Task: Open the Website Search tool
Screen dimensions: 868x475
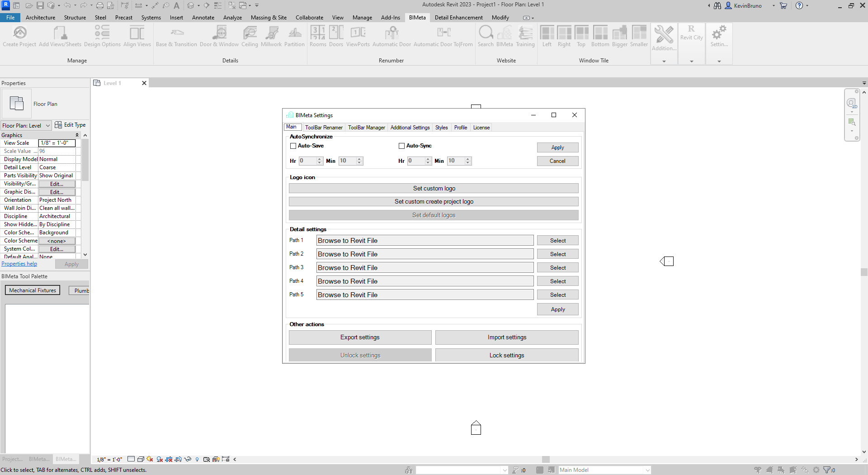Action: tap(486, 36)
